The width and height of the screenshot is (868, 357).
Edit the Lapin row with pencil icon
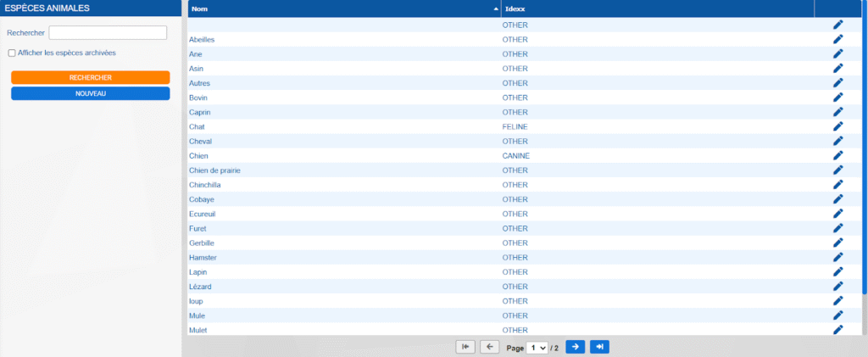(x=837, y=271)
